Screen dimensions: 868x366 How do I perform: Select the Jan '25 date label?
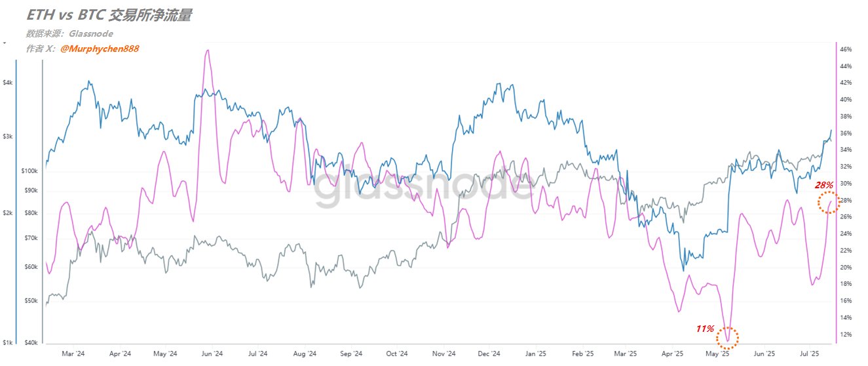click(x=535, y=353)
